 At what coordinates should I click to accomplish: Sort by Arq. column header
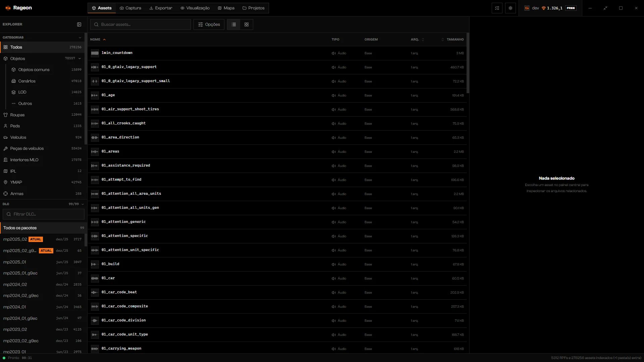tap(417, 40)
